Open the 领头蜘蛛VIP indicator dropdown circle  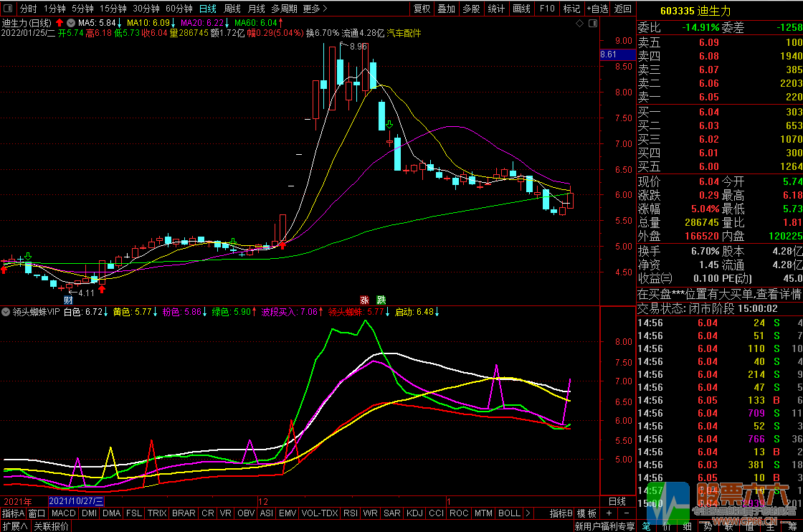click(6, 312)
